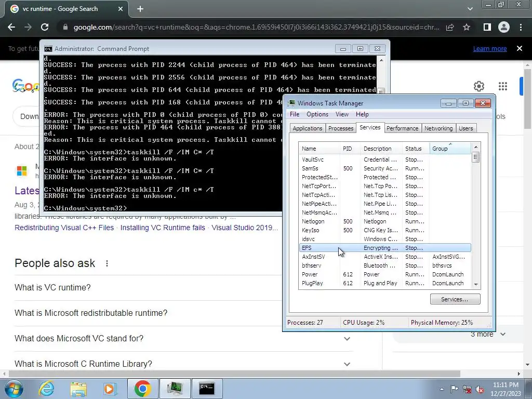Open Task Manager View menu
Viewport: 532px width, 399px height.
(342, 114)
